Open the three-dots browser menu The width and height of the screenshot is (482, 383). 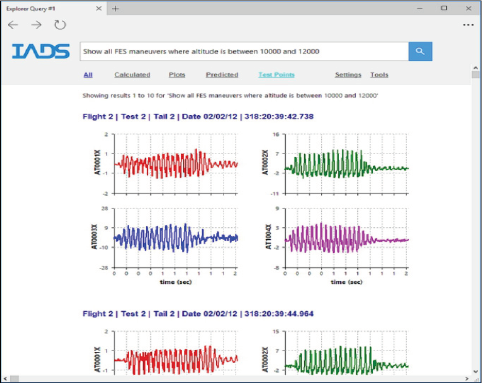[468, 25]
